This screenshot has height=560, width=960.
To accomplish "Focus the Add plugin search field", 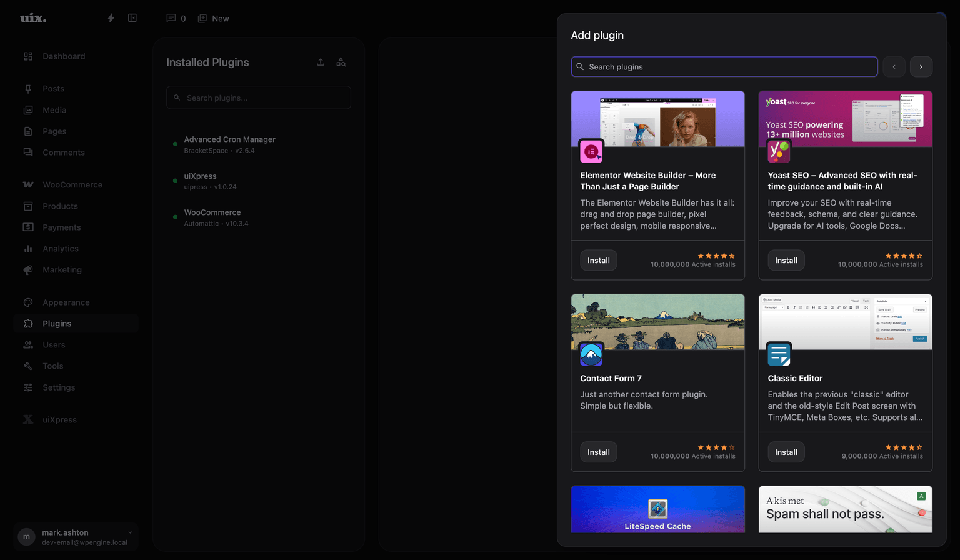I will 724,67.
